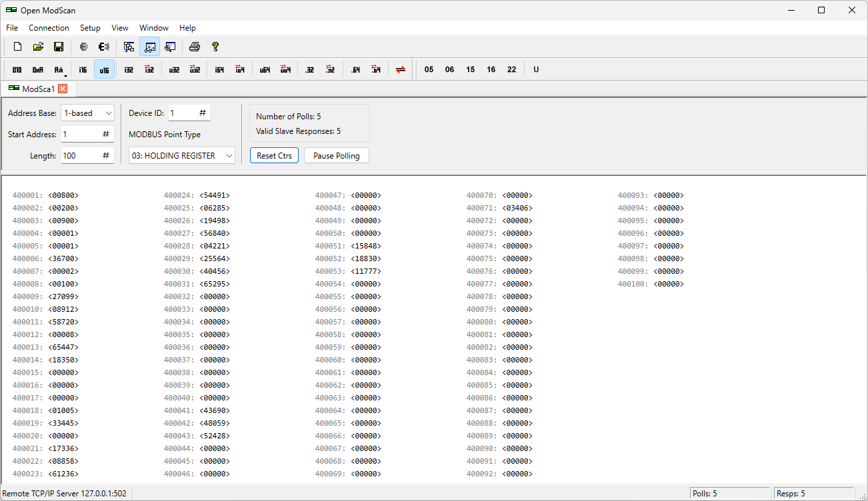Select unsigned 32-bit u32 format
Image resolution: width=868 pixels, height=501 pixels.
pos(174,69)
